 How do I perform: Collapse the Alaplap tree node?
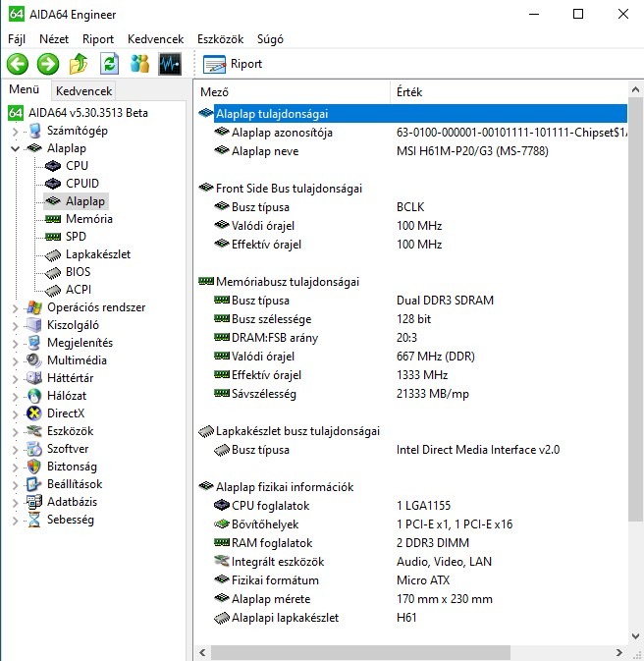(15, 148)
